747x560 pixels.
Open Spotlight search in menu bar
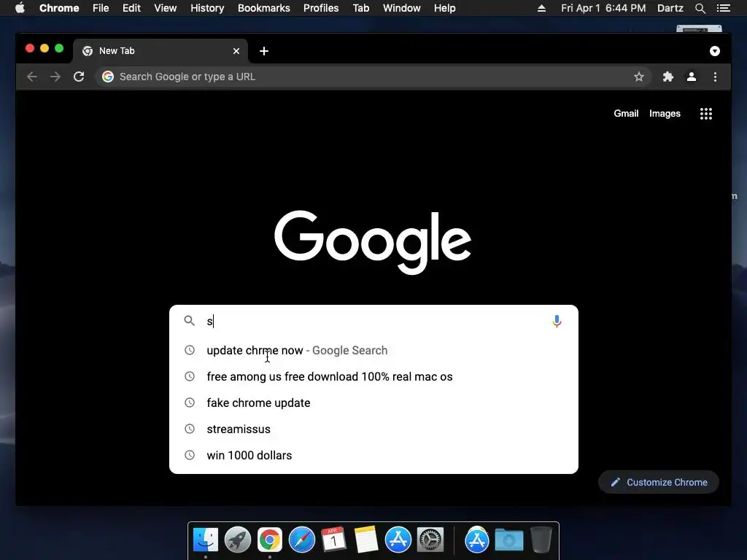700,8
